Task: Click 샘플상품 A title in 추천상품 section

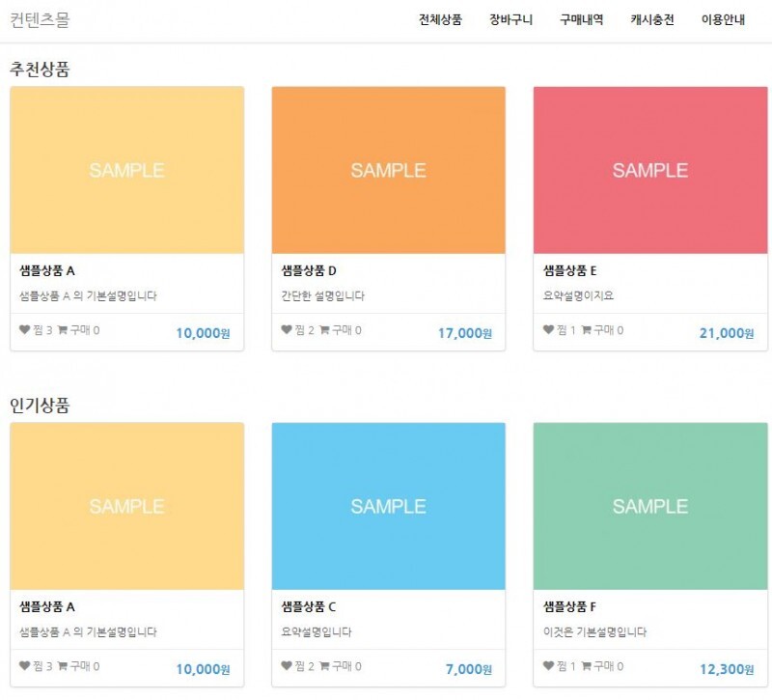Action: coord(47,270)
